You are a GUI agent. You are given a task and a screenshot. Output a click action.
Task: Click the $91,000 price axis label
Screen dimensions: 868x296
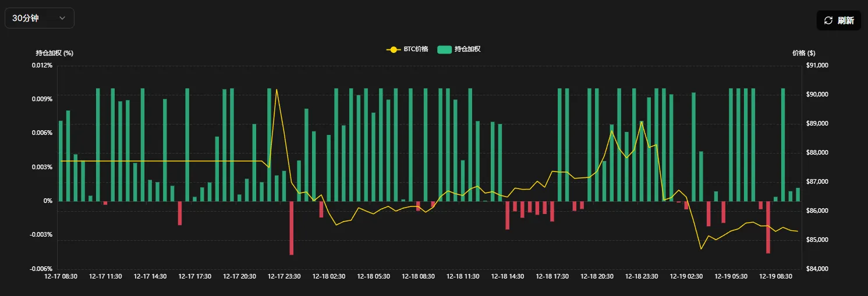tap(817, 66)
